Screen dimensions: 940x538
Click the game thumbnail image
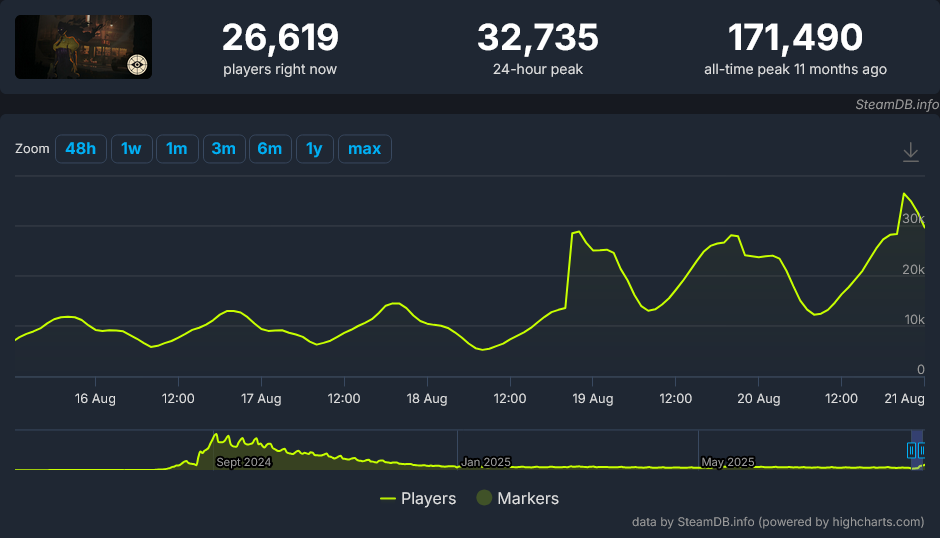pyautogui.click(x=83, y=47)
